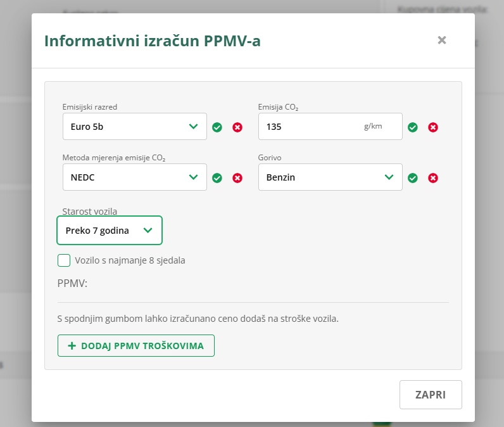Enable 'Vozilo s najmanje 8 sjedala' checkbox
Viewport: 504px width, 427px height.
tap(64, 260)
